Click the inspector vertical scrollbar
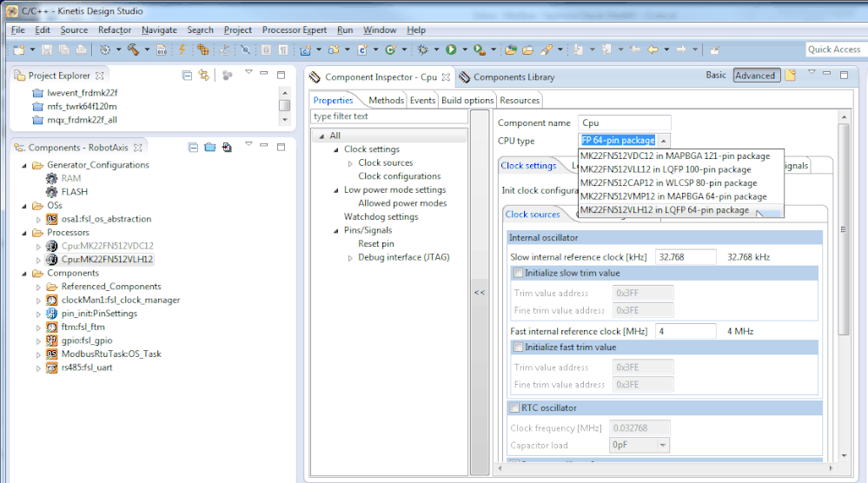This screenshot has width=868, height=483. (x=844, y=229)
